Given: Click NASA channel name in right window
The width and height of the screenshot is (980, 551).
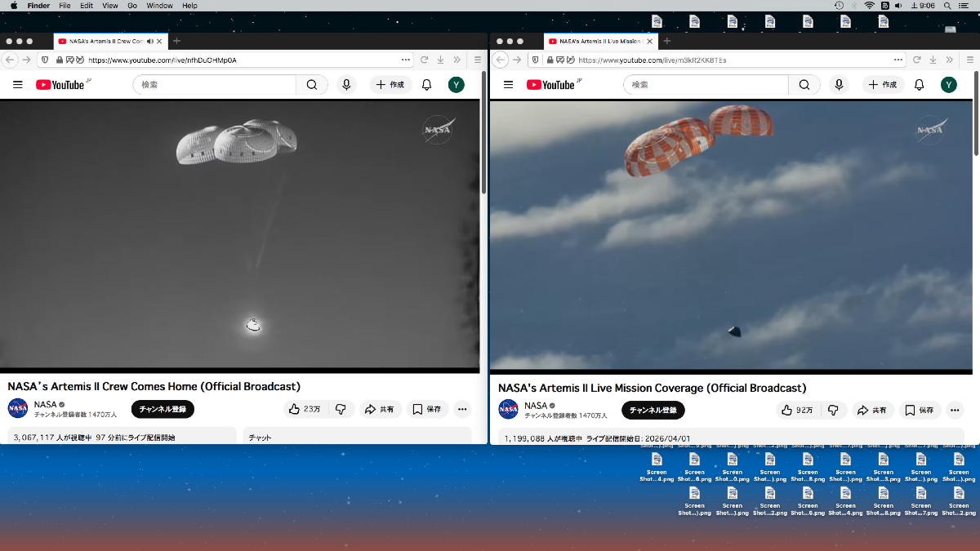Looking at the screenshot, I should coord(536,405).
